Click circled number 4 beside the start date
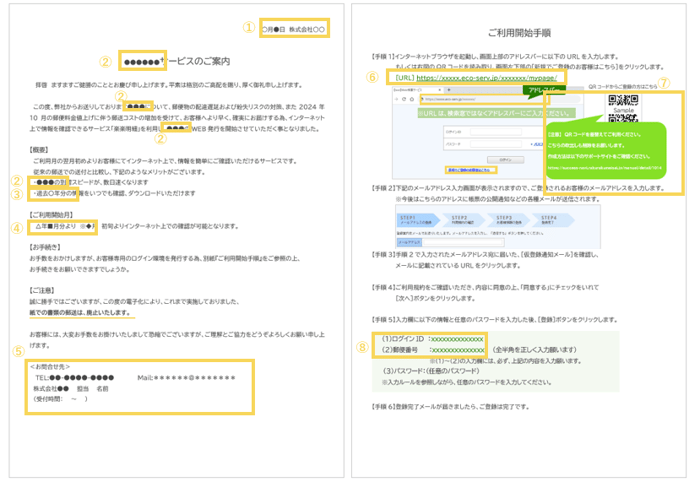This screenshot has width=700, height=482. 17,227
